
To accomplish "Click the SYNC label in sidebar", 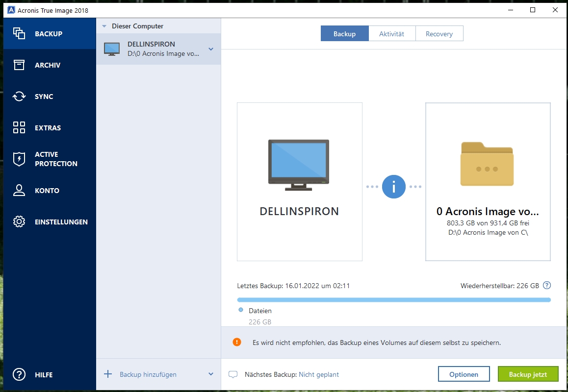I will coord(44,96).
